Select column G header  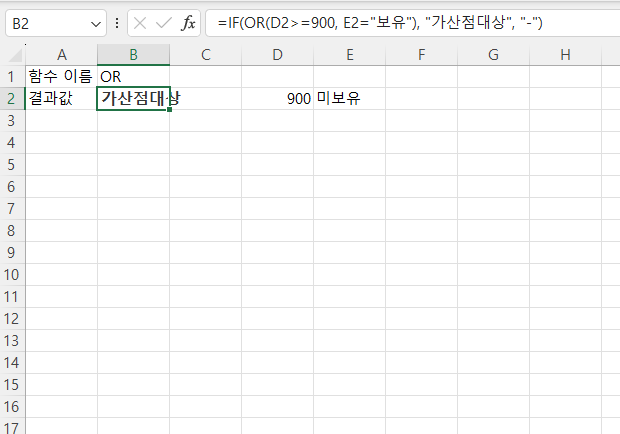(493, 55)
